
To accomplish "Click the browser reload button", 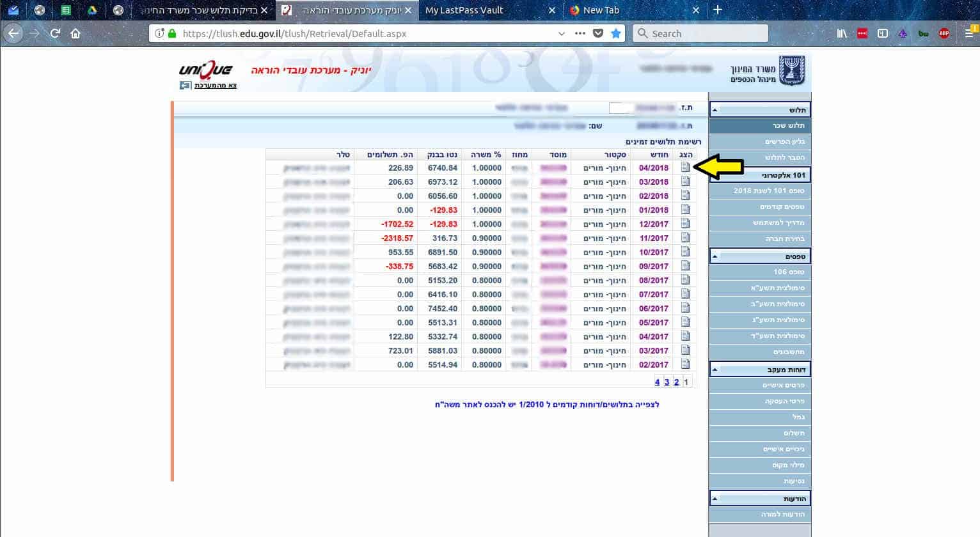I will tap(55, 33).
